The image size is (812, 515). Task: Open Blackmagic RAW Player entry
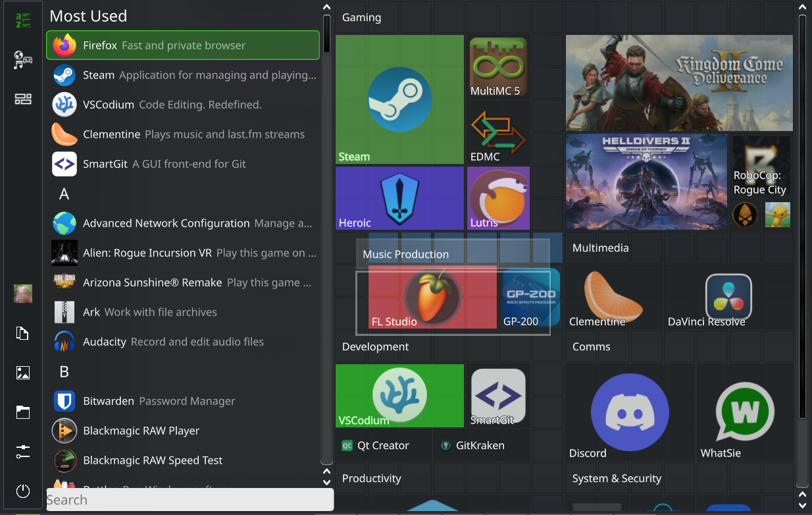pyautogui.click(x=183, y=431)
